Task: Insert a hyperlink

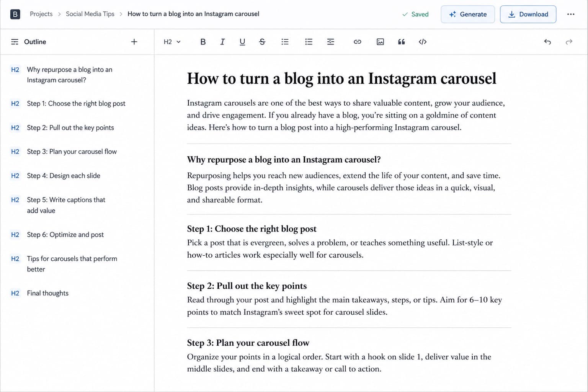Action: (358, 42)
